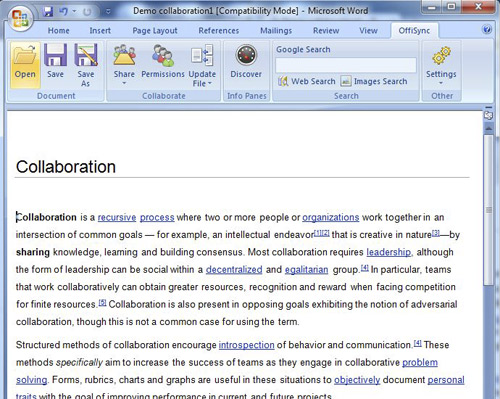This screenshot has width=500, height=399.
Task: Click inside the Google Search text box
Action: [x=346, y=65]
